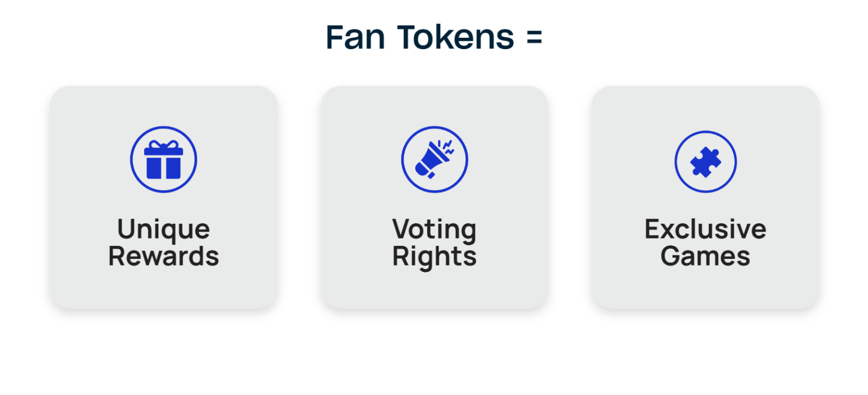This screenshot has width=868, height=395.
Task: Click the word "Exclusive" in the last card
Action: (x=705, y=229)
